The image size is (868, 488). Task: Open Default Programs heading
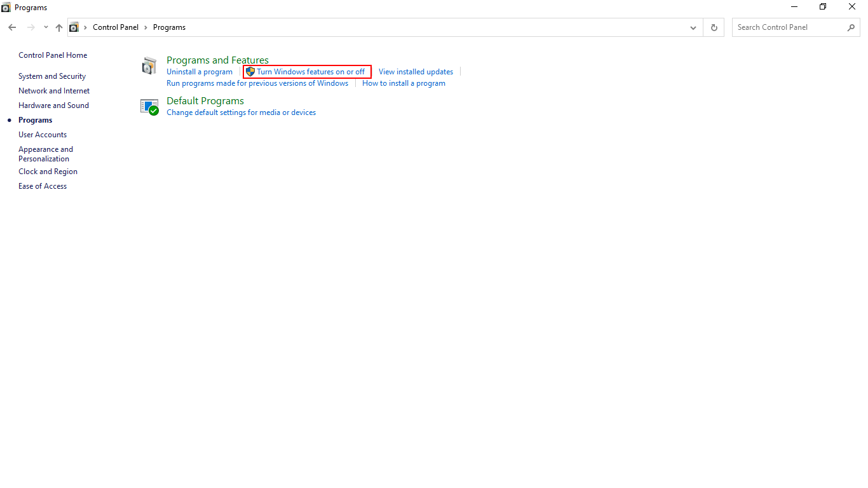click(205, 101)
